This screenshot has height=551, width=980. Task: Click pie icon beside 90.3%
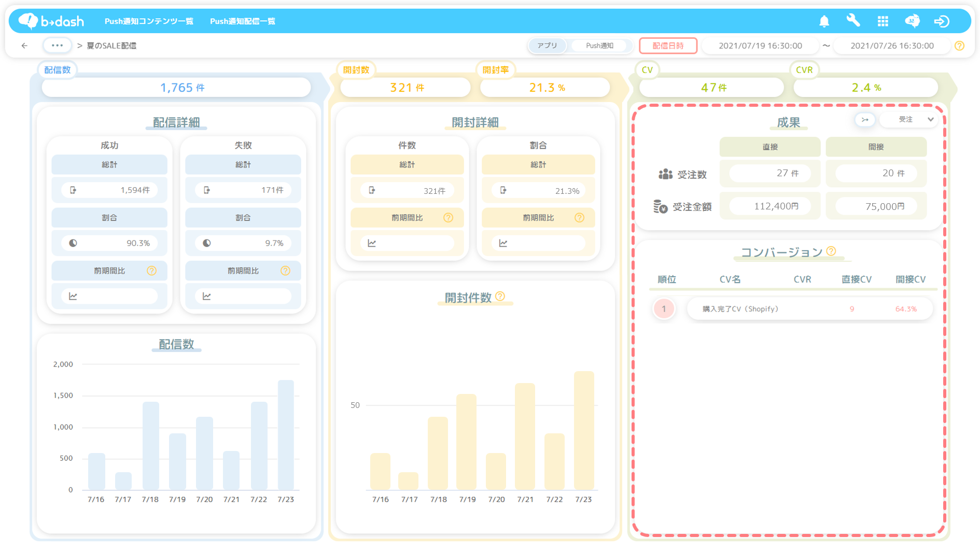(73, 243)
